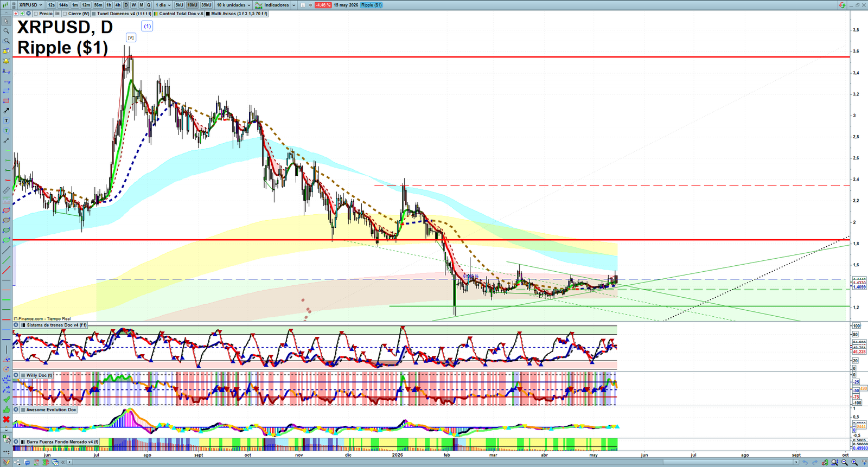Screen dimensions: 868x467
Task: Click the red X delete icon in the left toolbar
Action: (7, 419)
